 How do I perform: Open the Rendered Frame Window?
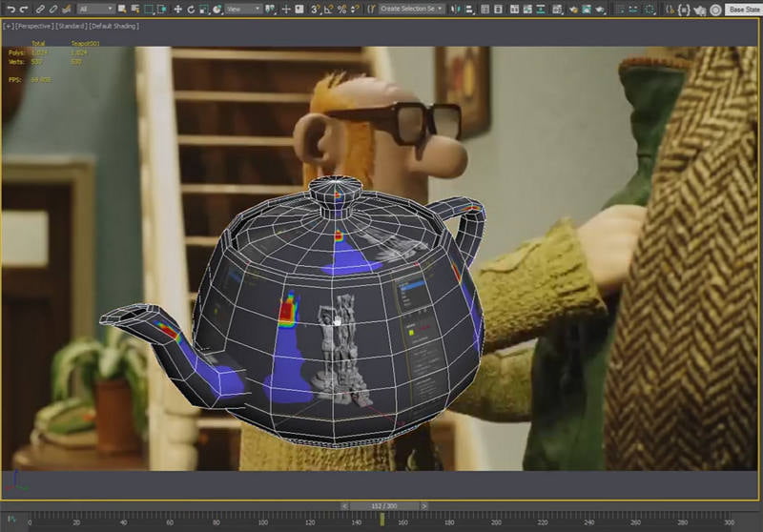[x=587, y=10]
